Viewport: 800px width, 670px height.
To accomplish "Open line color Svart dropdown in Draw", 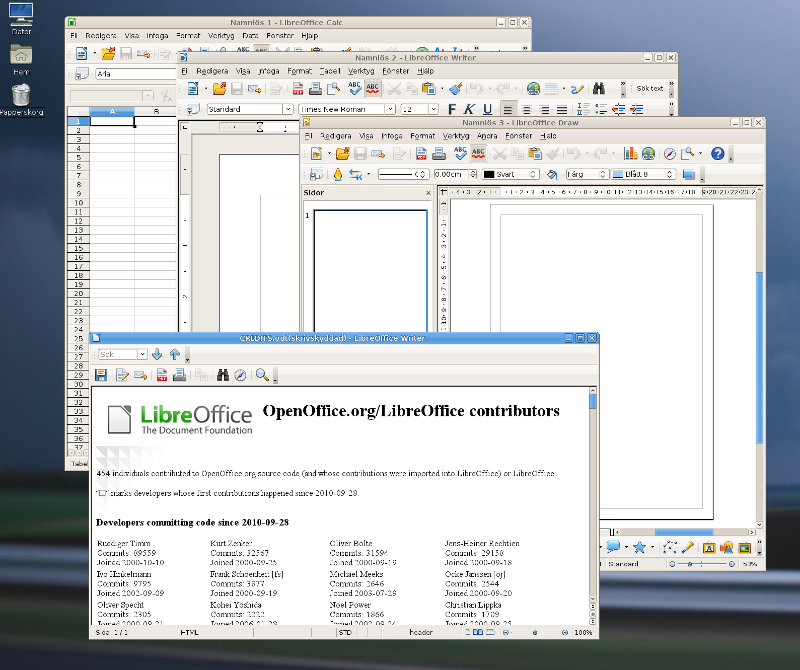I will [532, 174].
